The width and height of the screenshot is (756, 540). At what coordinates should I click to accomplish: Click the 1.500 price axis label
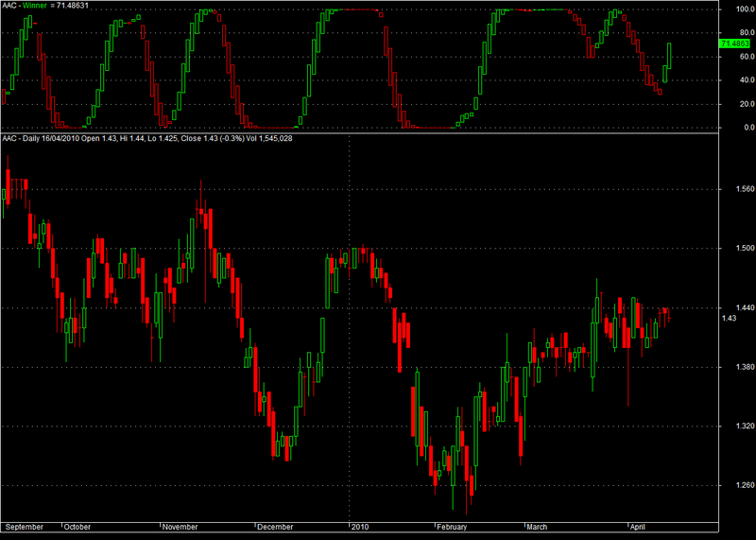pyautogui.click(x=745, y=248)
